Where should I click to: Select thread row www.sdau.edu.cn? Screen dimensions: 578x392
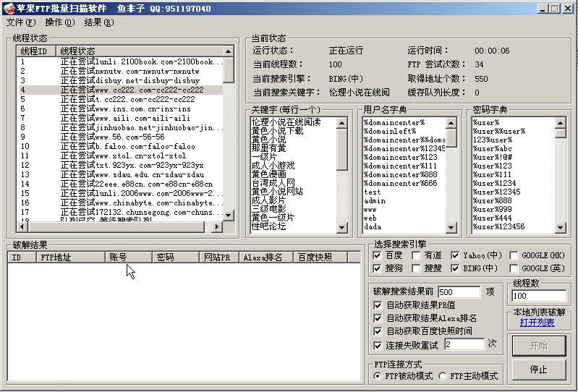[x=121, y=174]
